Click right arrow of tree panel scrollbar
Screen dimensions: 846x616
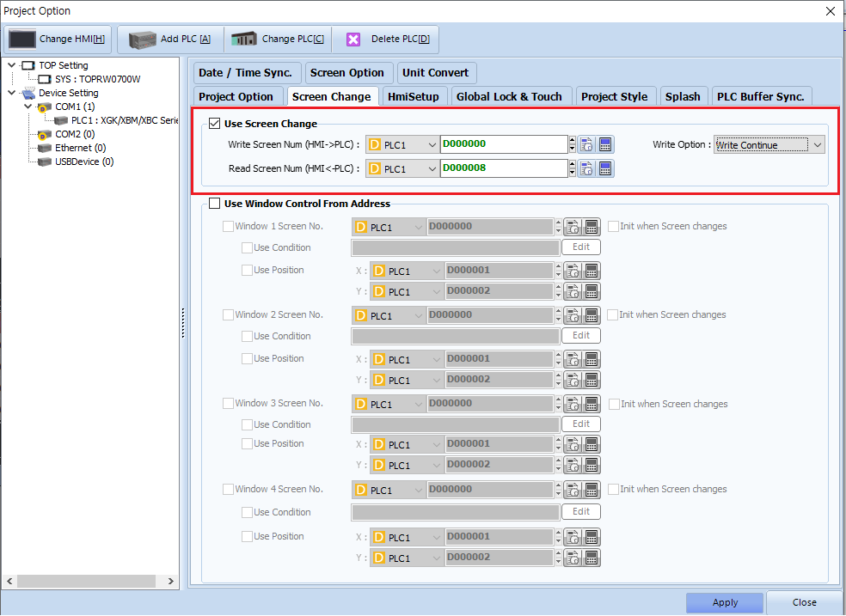coord(170,582)
